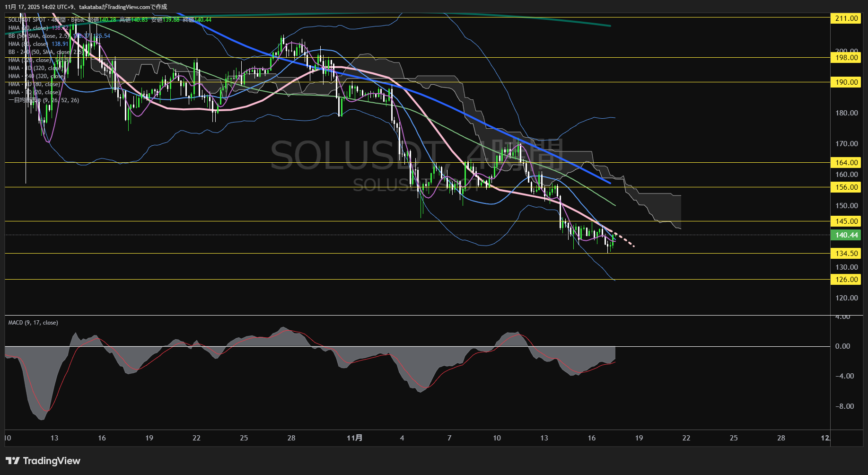Click the 211.00 yellow price level label
This screenshot has height=475, width=868.
pos(846,18)
